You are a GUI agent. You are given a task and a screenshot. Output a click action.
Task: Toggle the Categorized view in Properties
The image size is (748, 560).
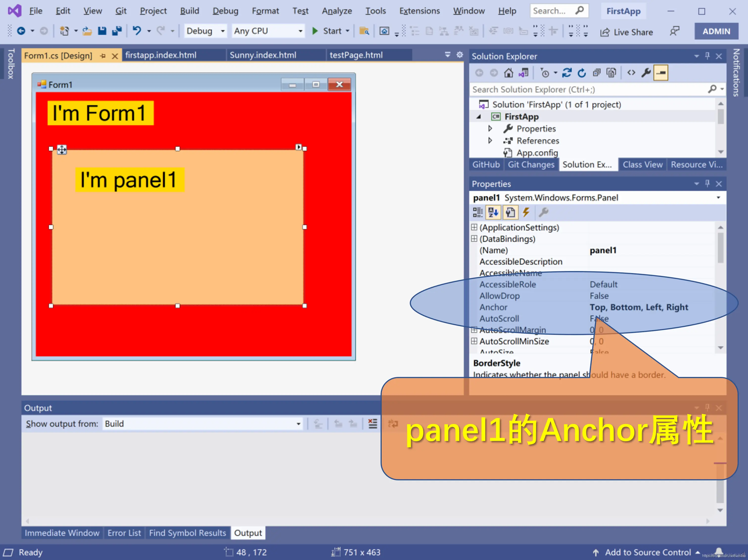[477, 212]
